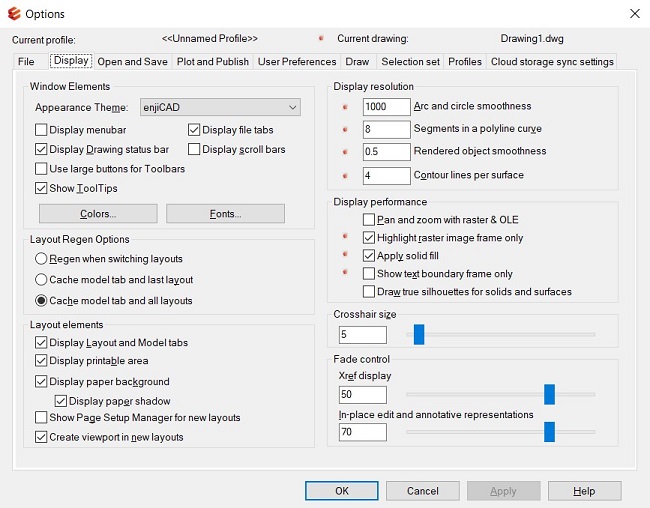Open the Colors... dialog
The image size is (650, 508).
tap(98, 214)
